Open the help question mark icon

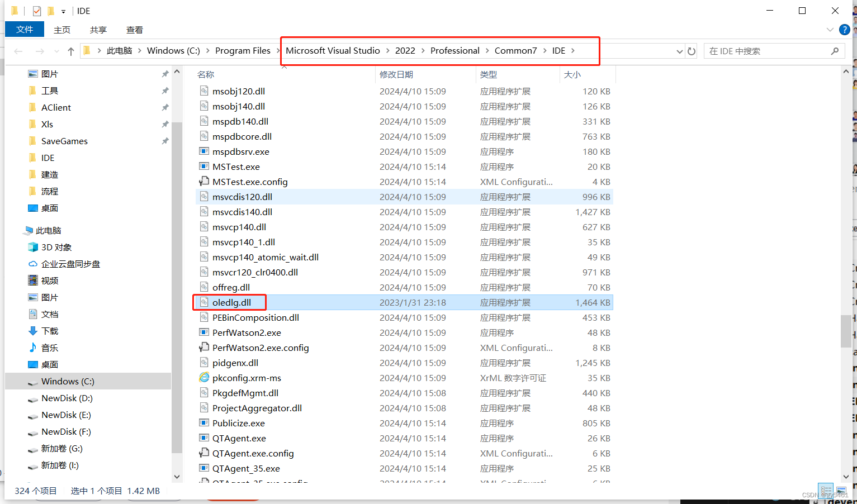pos(845,30)
